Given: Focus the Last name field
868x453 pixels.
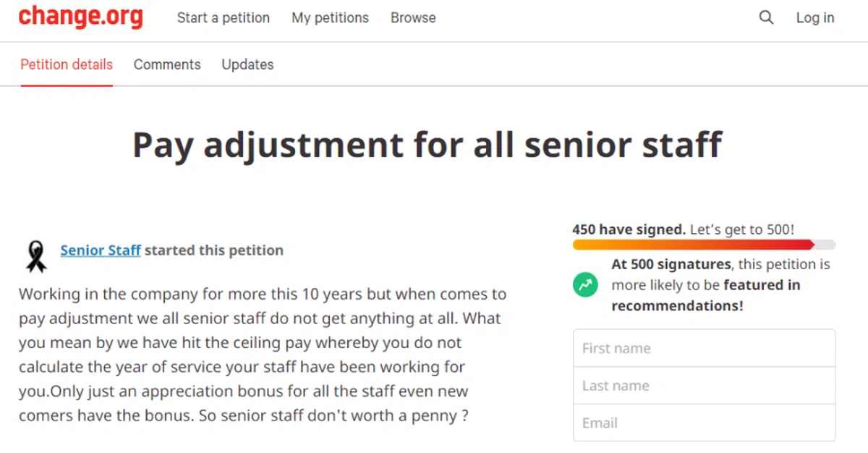Looking at the screenshot, I should (x=704, y=386).
